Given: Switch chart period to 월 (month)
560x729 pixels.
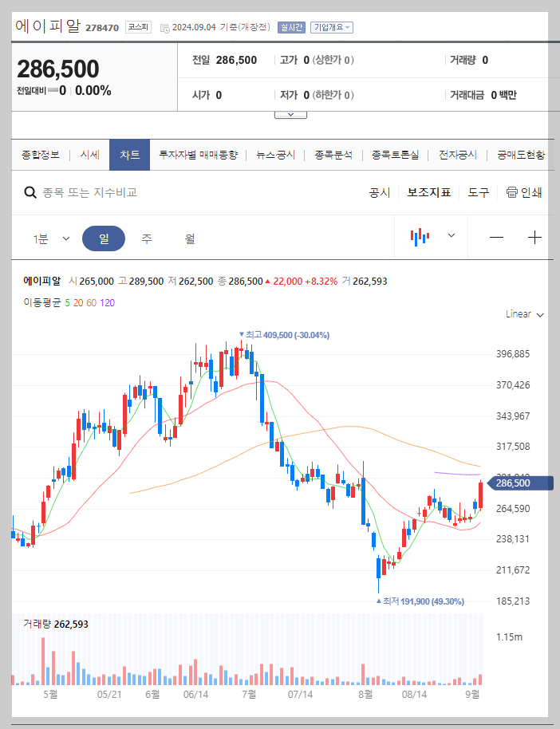Looking at the screenshot, I should (x=189, y=237).
